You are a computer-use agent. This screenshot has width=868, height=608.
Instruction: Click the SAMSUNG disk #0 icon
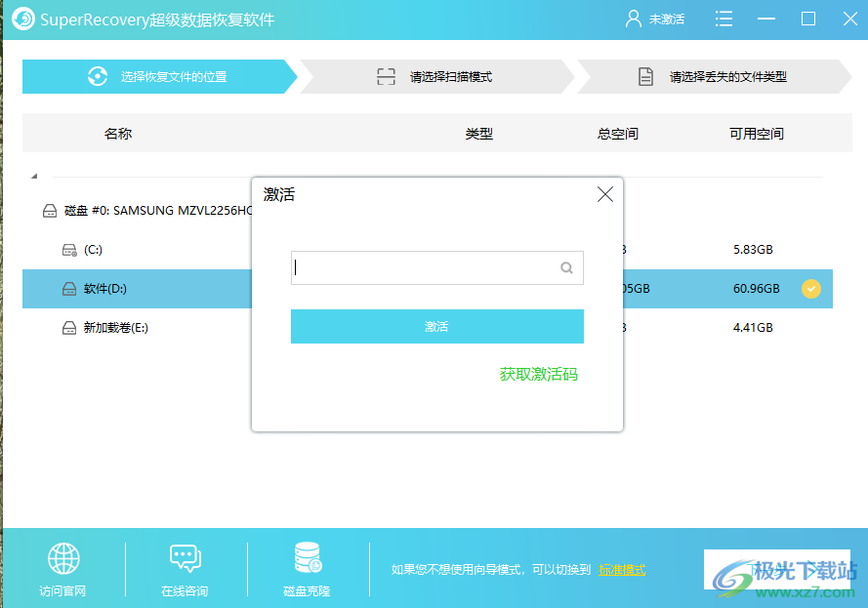pyautogui.click(x=50, y=211)
